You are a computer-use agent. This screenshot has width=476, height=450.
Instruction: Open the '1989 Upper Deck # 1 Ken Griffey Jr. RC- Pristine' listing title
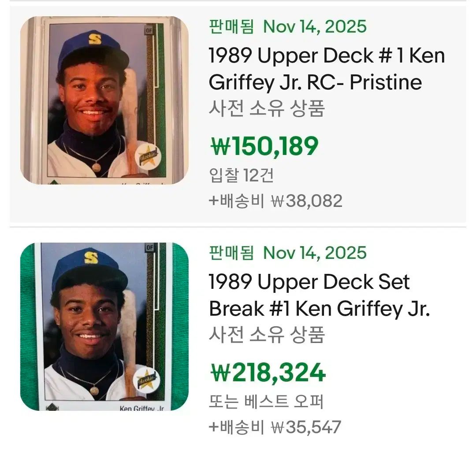click(327, 69)
